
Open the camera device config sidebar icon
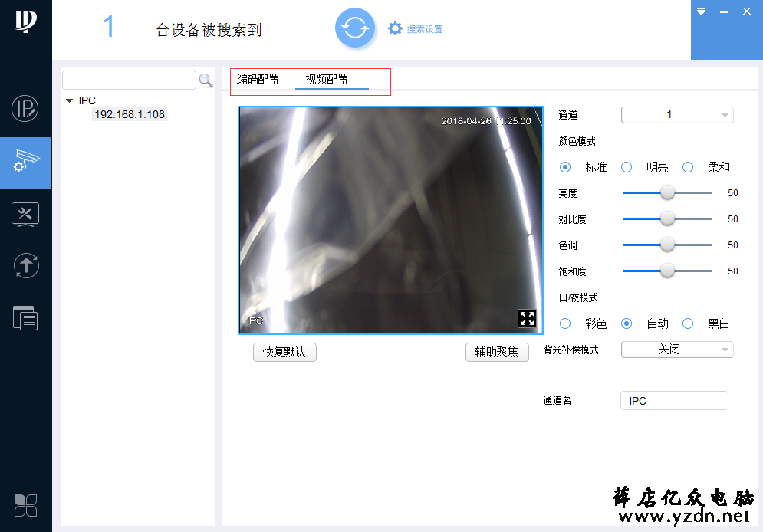pyautogui.click(x=26, y=162)
